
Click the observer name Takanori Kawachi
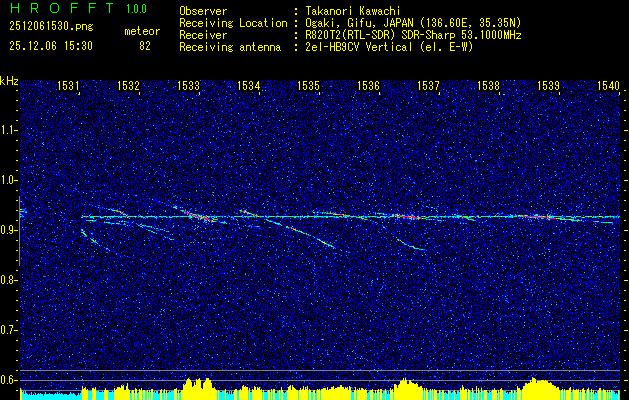tap(353, 11)
